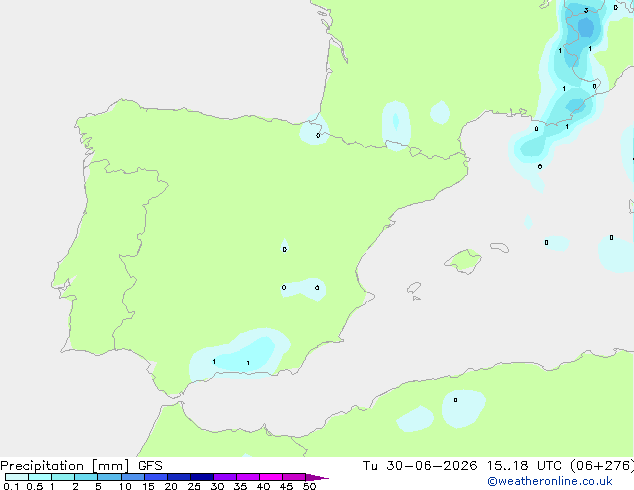Click the 0.1–0.5 mm palest cyan legend swatch
634x490 pixels.
coord(17,477)
